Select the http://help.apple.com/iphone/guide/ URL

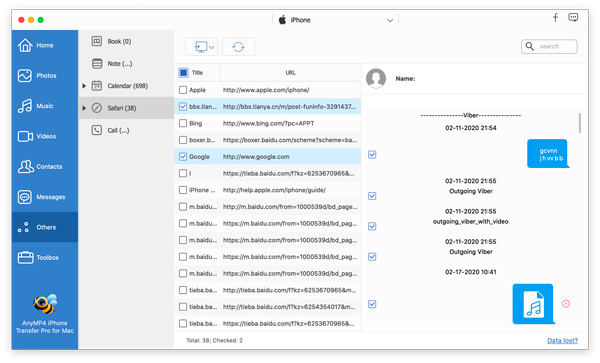click(274, 190)
